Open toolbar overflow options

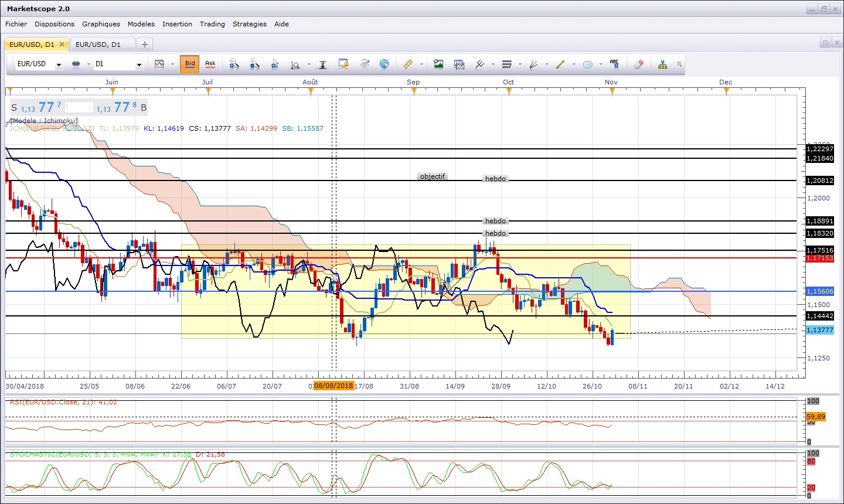coord(679,64)
